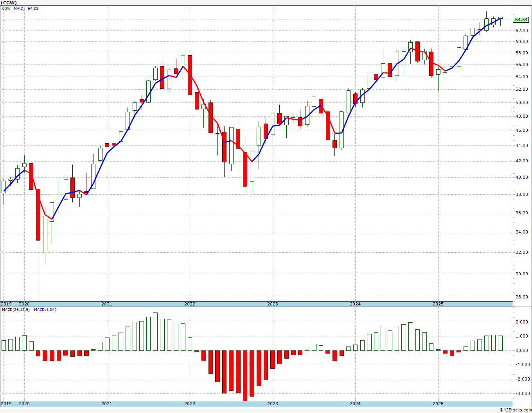Click the 34.00 price axis label
This screenshot has height=413, width=532.
pos(521,232)
